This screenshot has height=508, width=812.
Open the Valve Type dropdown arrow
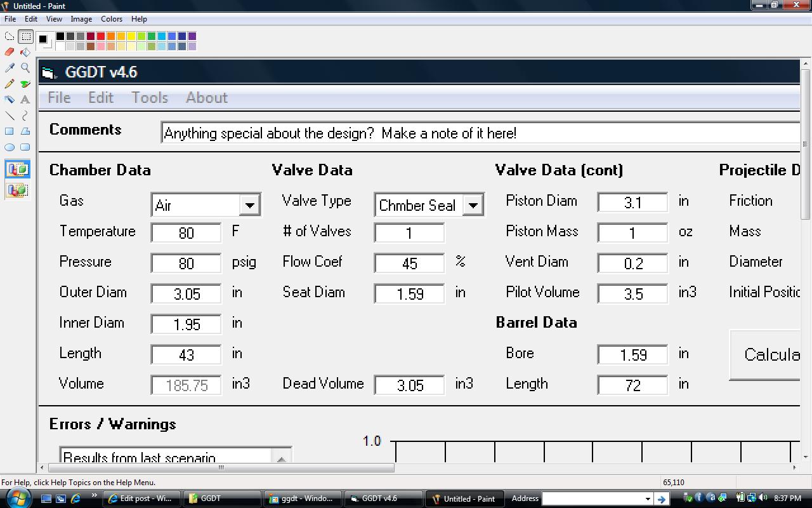point(473,205)
